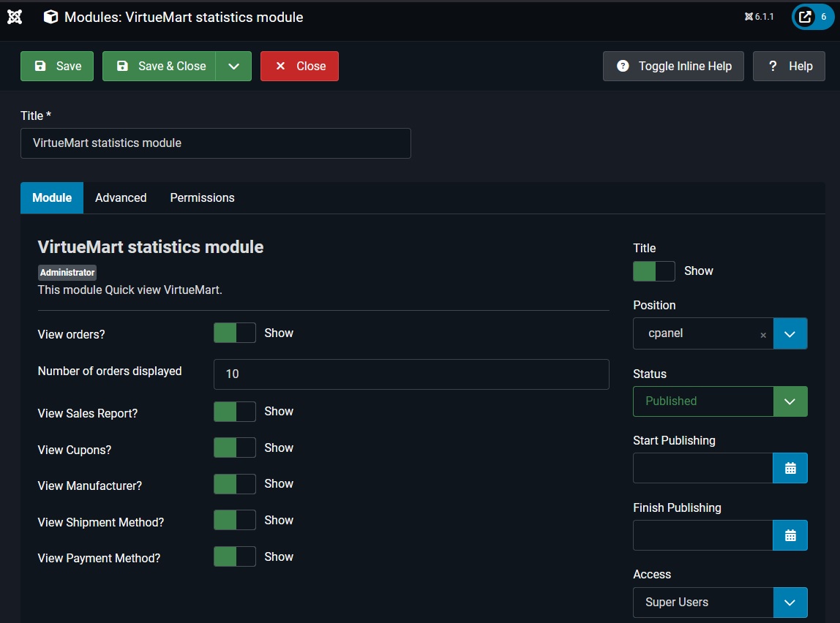Click the Administrator badge

(x=67, y=273)
